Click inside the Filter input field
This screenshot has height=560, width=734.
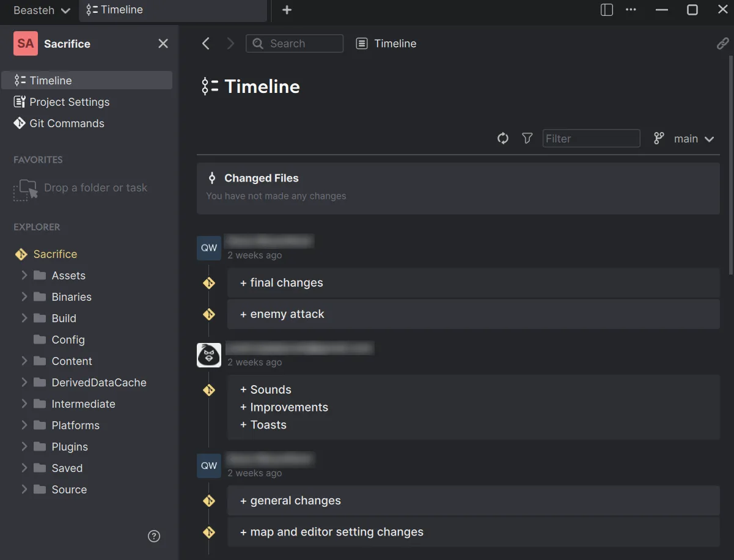[x=590, y=138]
